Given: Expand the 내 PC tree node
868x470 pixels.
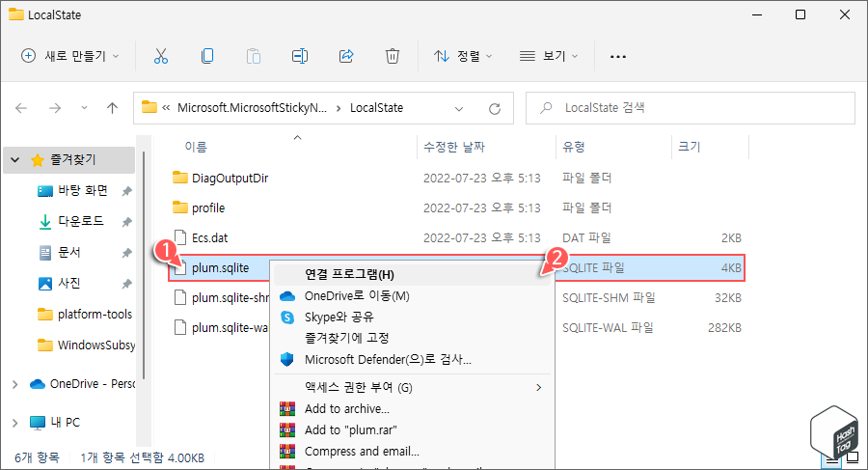Looking at the screenshot, I should pyautogui.click(x=14, y=423).
